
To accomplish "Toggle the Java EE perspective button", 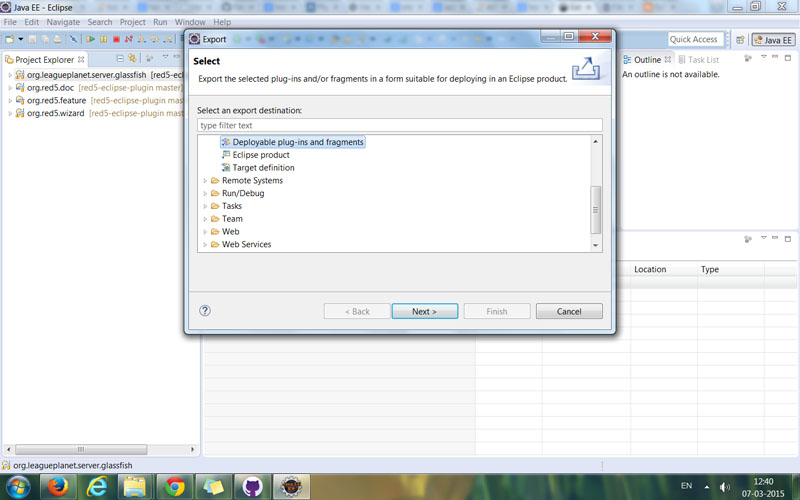I will pyautogui.click(x=772, y=40).
